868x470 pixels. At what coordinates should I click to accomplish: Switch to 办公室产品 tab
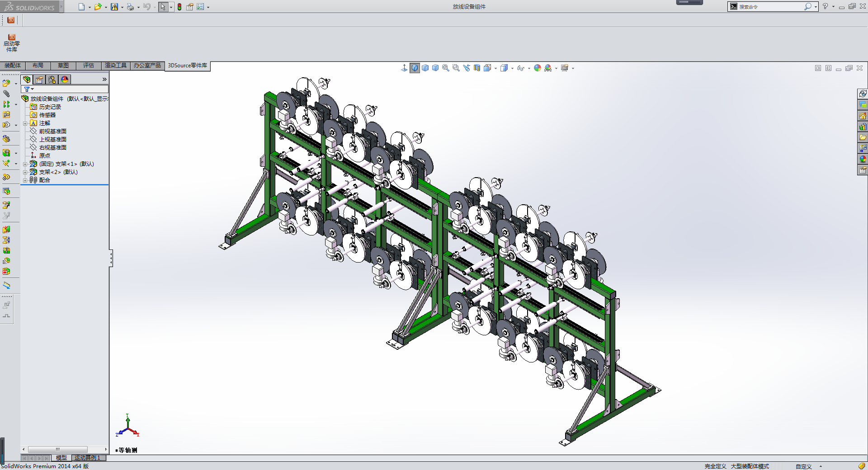(147, 66)
